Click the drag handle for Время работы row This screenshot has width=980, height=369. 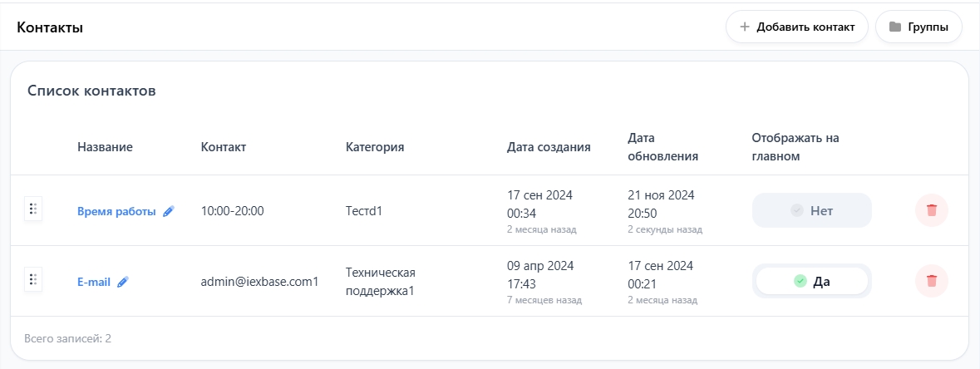coord(33,209)
